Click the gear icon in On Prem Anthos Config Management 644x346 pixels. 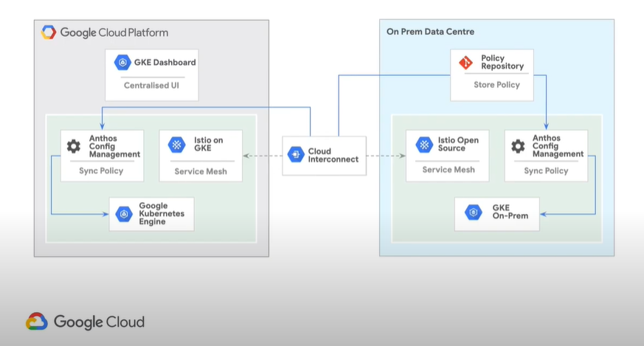point(518,146)
